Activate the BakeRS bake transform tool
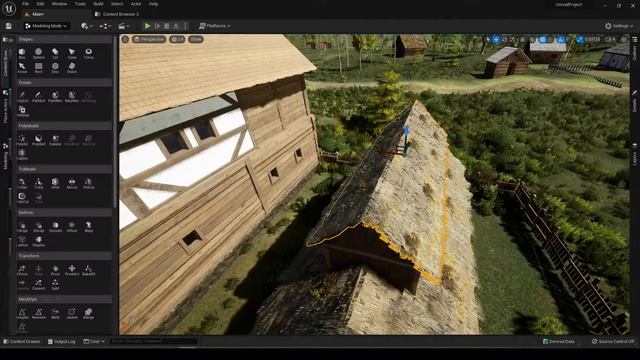 (x=89, y=271)
